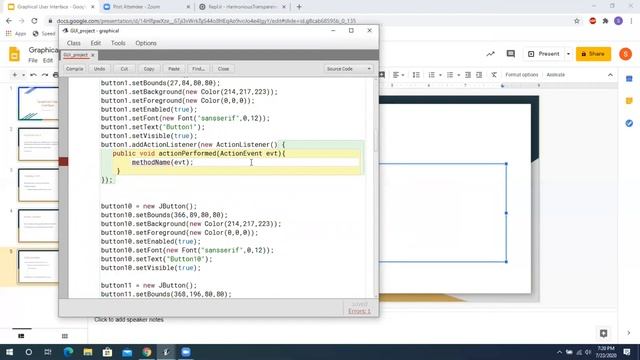The width and height of the screenshot is (640, 360).
Task: Click the Slides toolbar redo arrow
Action: (x=44, y=75)
